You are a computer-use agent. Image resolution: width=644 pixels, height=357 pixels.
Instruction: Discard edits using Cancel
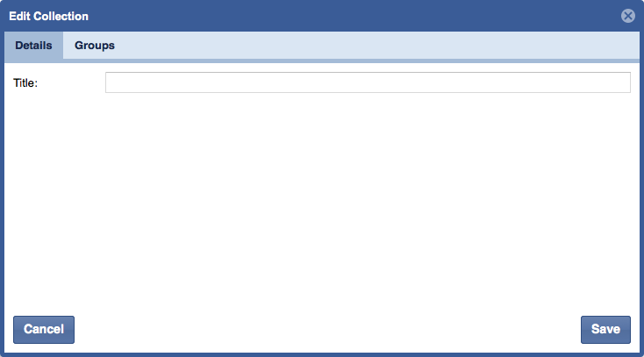[x=44, y=330]
